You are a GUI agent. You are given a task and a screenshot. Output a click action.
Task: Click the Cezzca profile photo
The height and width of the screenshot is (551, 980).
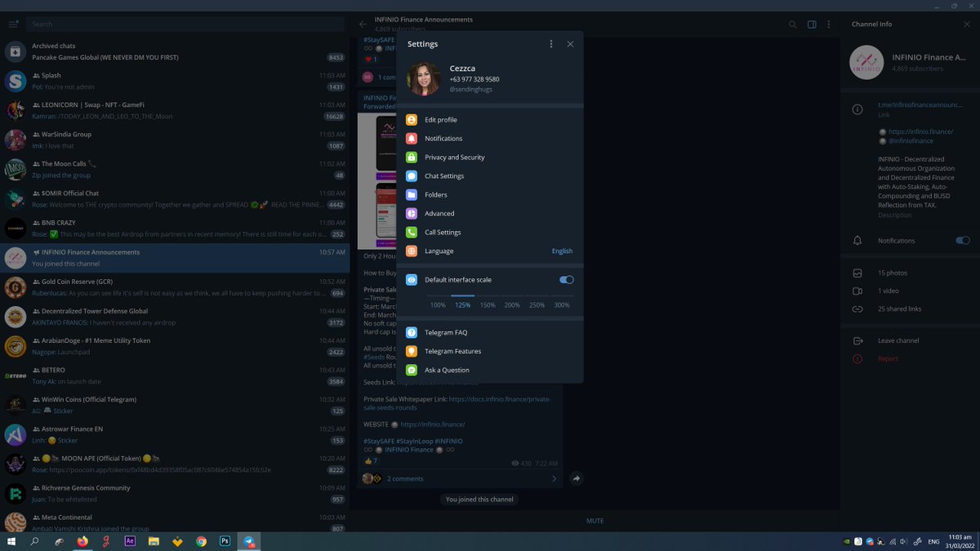tap(424, 79)
